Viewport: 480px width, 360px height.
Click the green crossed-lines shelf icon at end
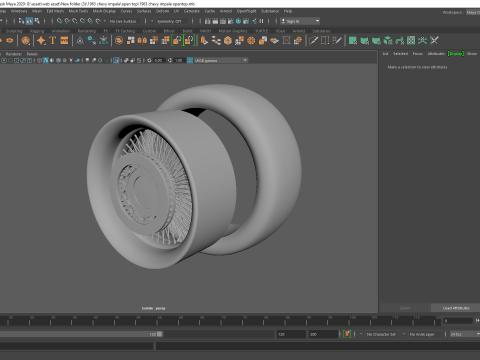click(434, 41)
